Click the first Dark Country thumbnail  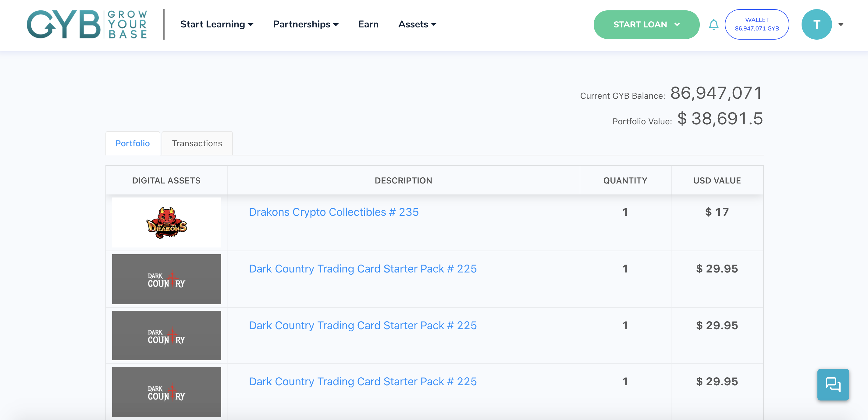[x=166, y=279]
